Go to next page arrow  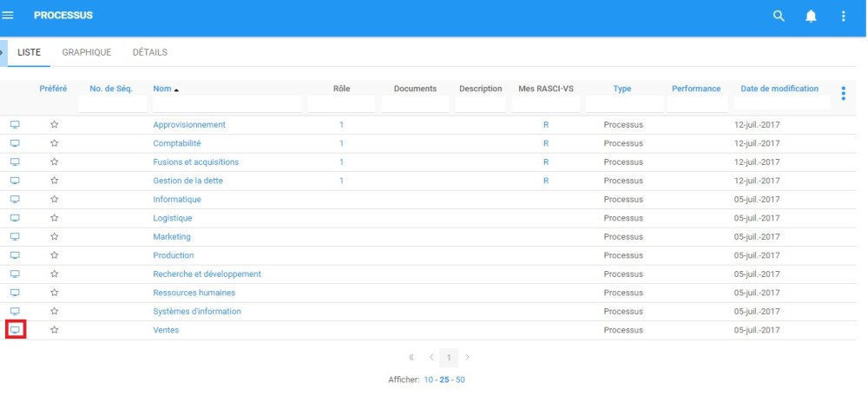pyautogui.click(x=467, y=357)
